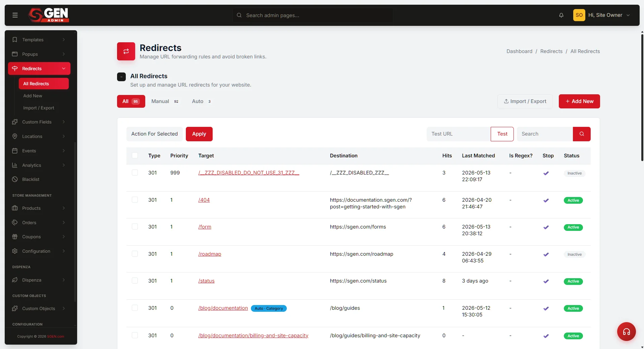Click the Blacklist ban icon
Screen dimensions: 644x349
click(15, 179)
